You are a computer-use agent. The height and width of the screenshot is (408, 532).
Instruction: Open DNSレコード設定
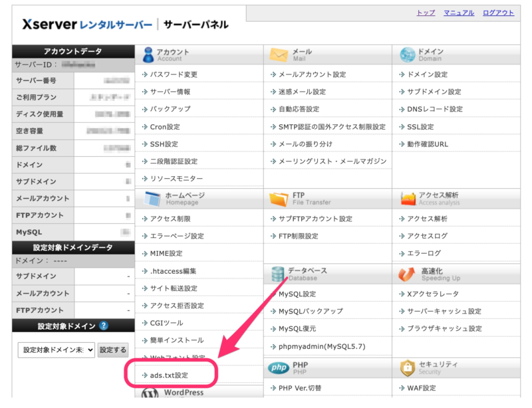[x=435, y=109]
